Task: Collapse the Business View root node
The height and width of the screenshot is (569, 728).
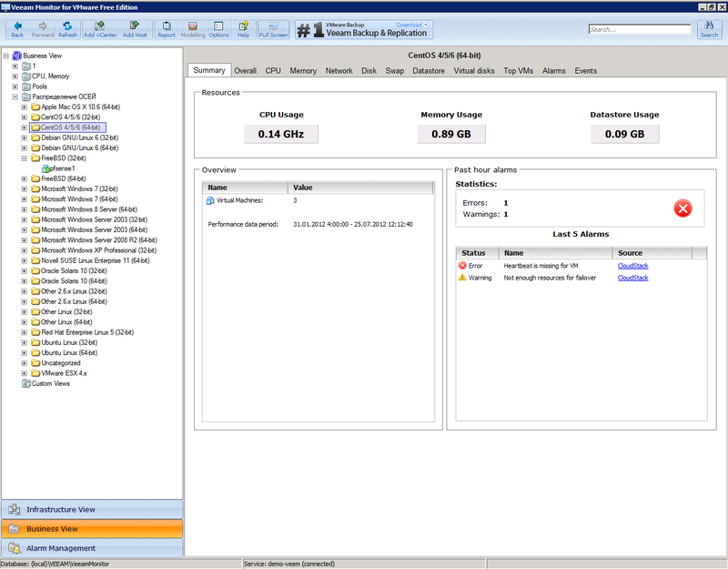Action: 6,56
